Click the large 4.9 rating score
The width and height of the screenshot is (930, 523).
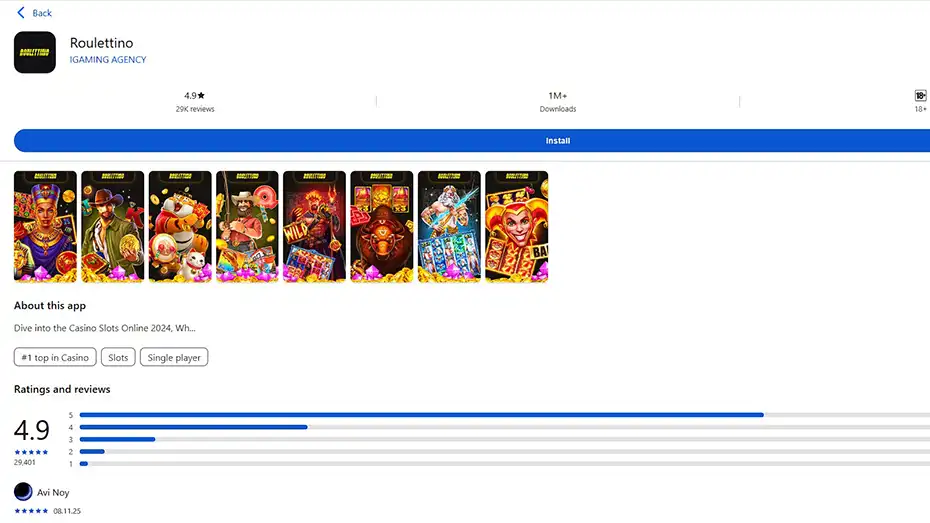tap(31, 430)
